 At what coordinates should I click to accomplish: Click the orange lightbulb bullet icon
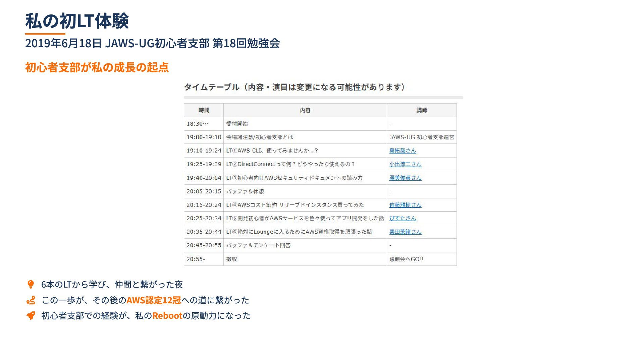(31, 285)
